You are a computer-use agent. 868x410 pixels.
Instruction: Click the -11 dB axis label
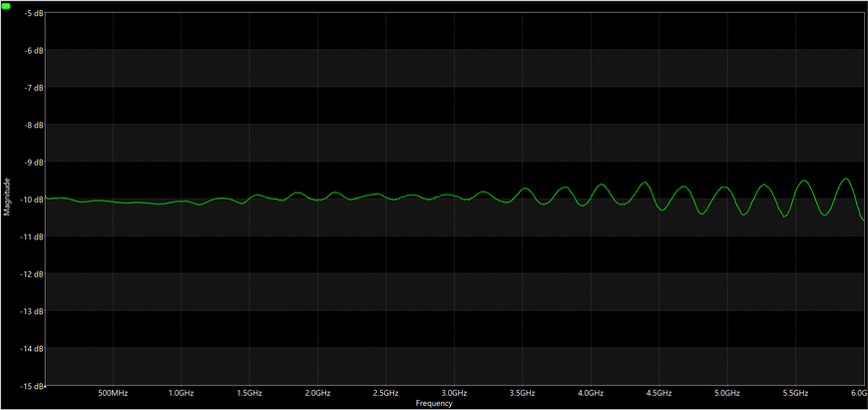pos(32,236)
